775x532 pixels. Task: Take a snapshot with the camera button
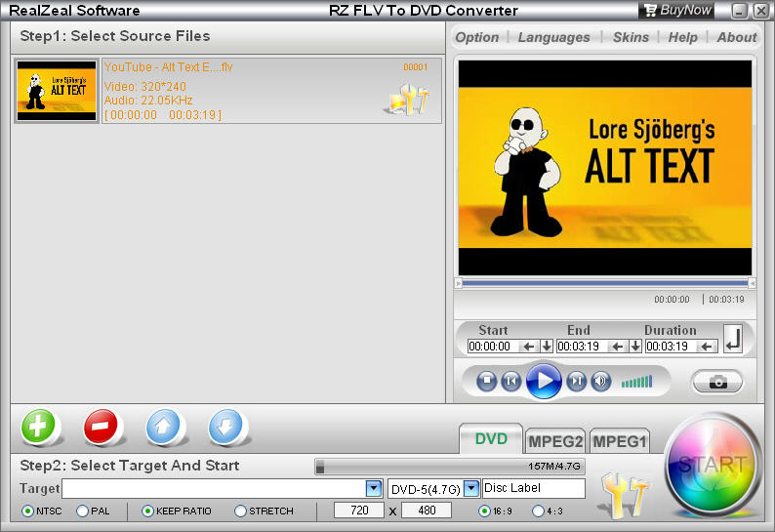[717, 382]
